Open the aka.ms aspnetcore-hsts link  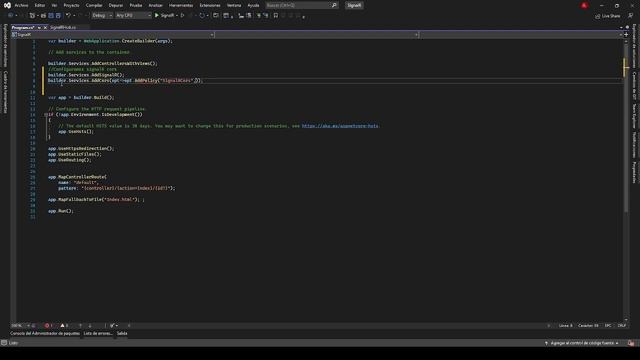pos(340,126)
